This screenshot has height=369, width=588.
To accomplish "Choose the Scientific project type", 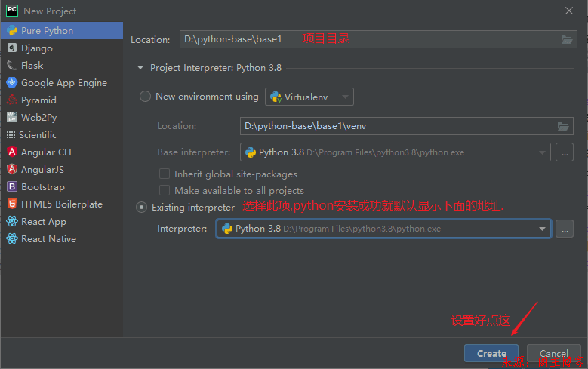I will coord(62,134).
